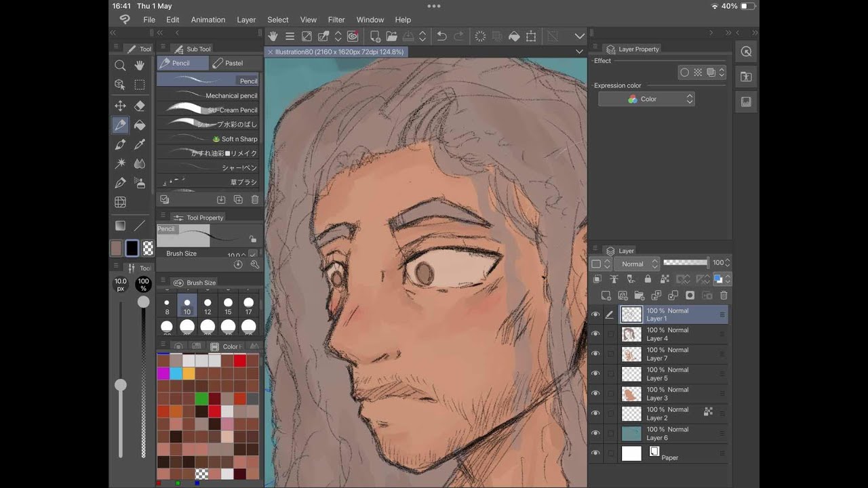Open the Normal blending mode dropdown
The image size is (868, 488).
[636, 264]
